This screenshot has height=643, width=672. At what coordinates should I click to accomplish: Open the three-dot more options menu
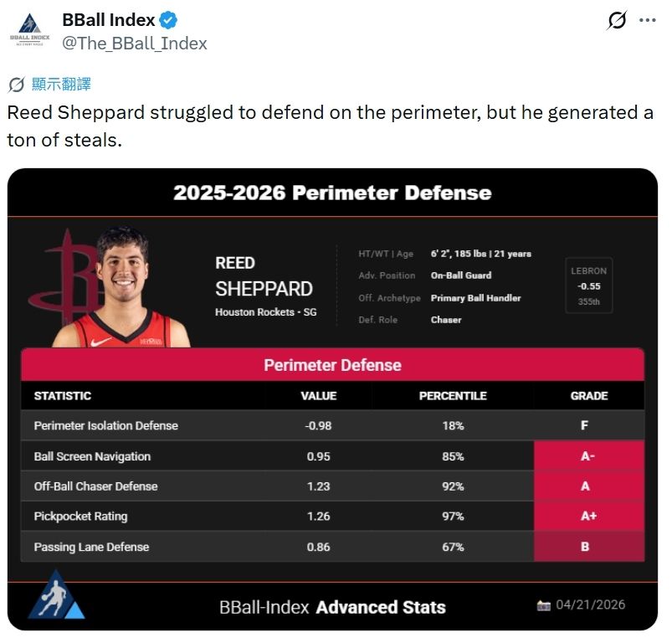pos(647,20)
